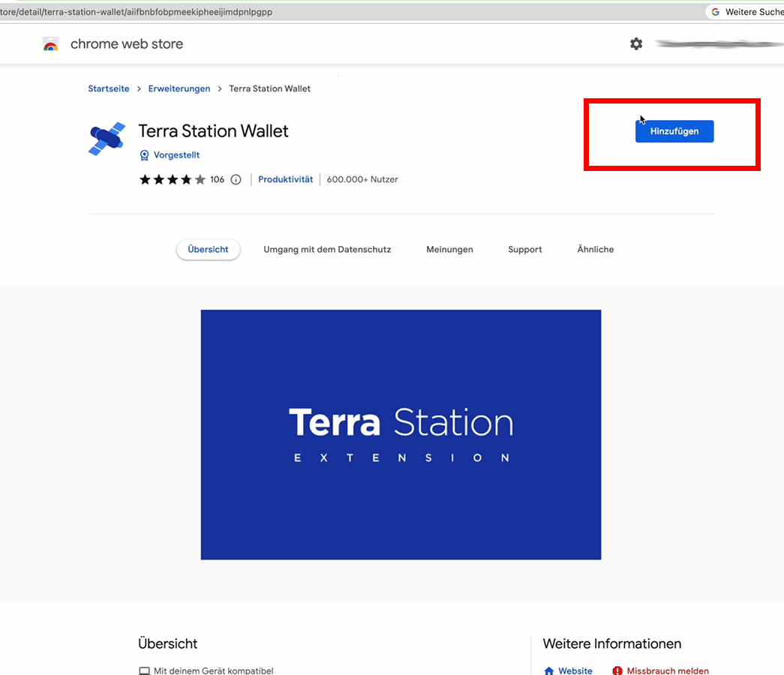This screenshot has width=784, height=675.
Task: Click the Vorgestellt link
Action: pos(176,155)
